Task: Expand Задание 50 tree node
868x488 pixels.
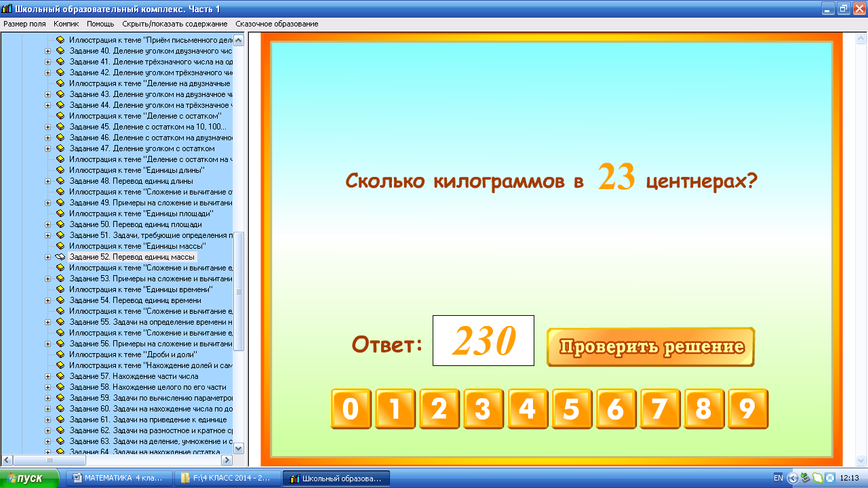Action: coord(48,224)
